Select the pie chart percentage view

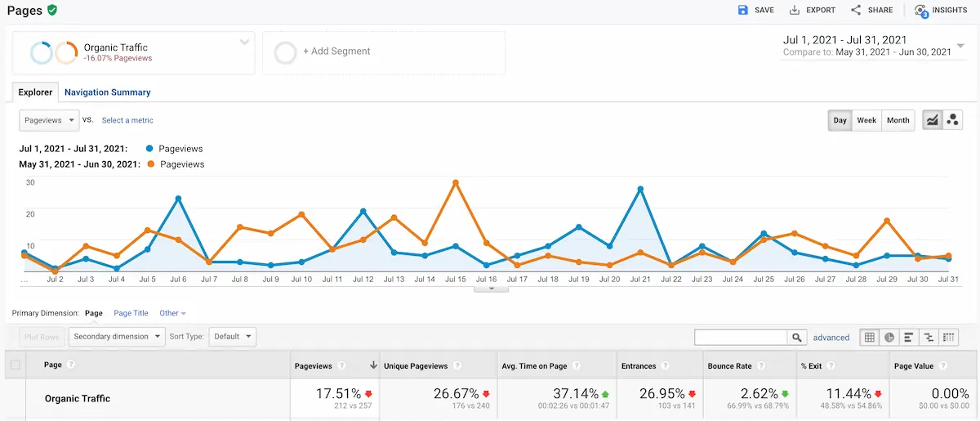click(889, 337)
